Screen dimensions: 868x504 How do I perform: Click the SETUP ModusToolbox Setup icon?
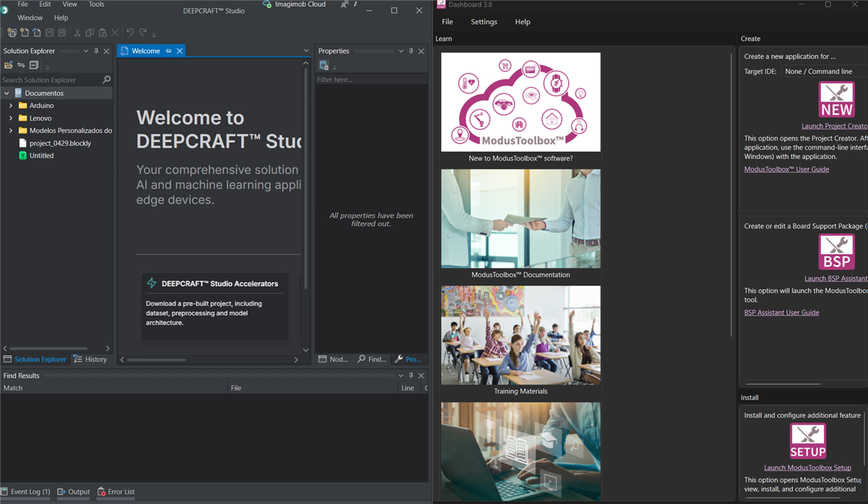(808, 441)
